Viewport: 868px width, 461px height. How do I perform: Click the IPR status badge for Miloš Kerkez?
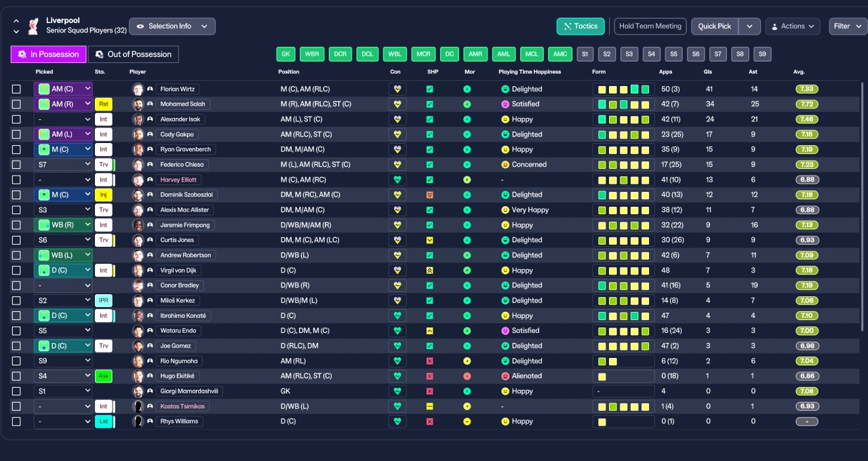tap(103, 300)
